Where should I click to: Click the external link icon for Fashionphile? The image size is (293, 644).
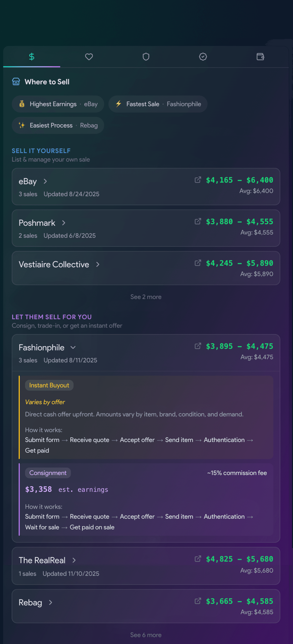click(x=198, y=346)
